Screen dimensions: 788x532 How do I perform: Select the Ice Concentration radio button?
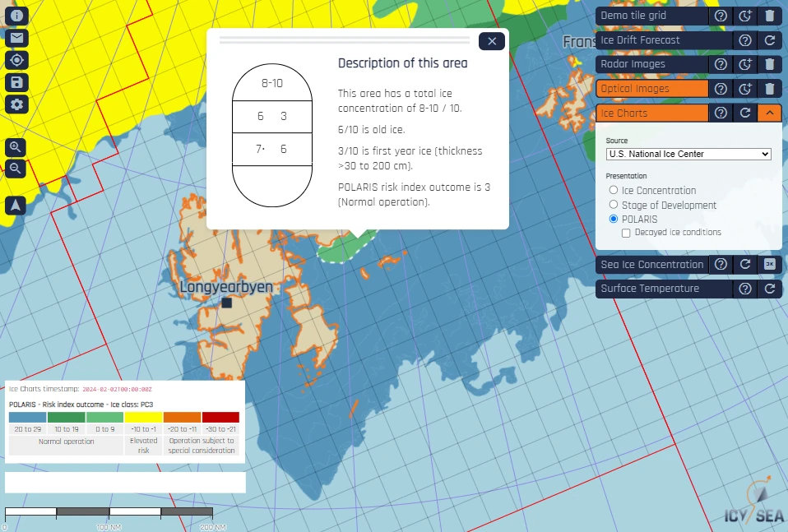(612, 190)
